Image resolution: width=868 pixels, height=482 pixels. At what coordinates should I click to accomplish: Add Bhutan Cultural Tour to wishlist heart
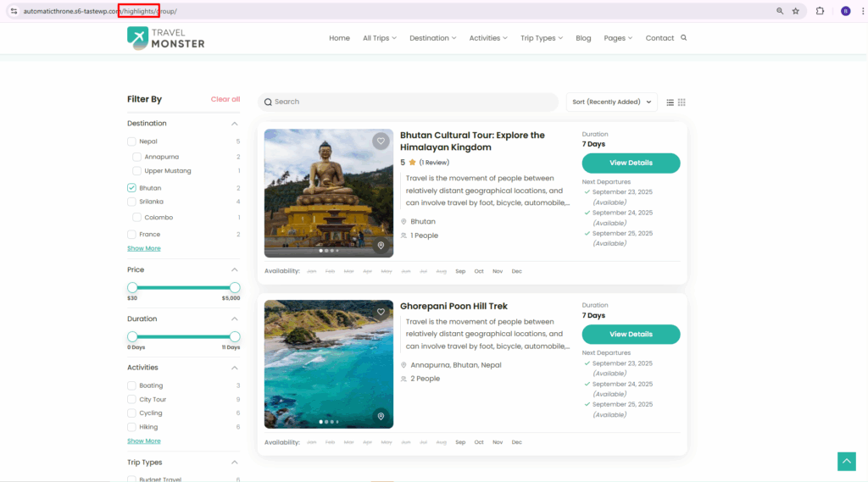click(381, 141)
